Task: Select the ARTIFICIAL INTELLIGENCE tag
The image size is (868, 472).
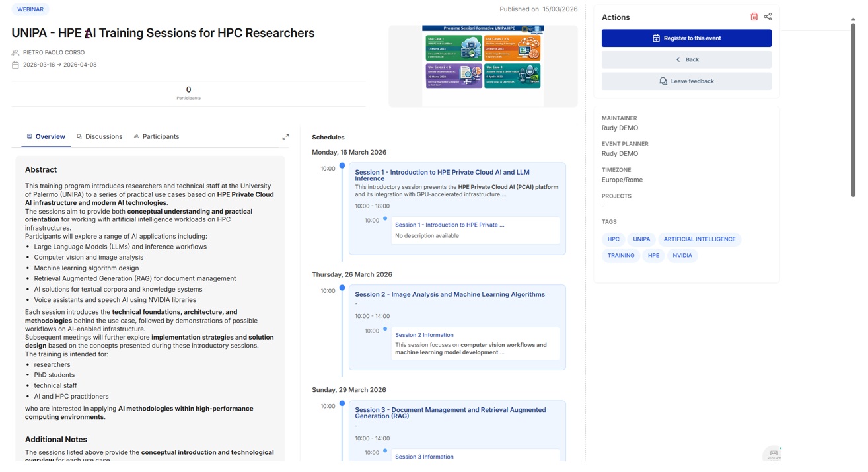Action: point(700,239)
